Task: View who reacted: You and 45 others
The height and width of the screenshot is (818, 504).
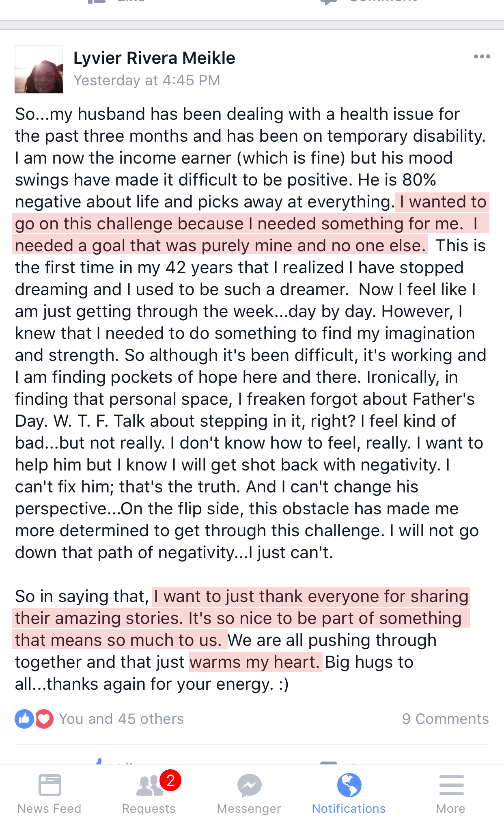Action: 121,719
